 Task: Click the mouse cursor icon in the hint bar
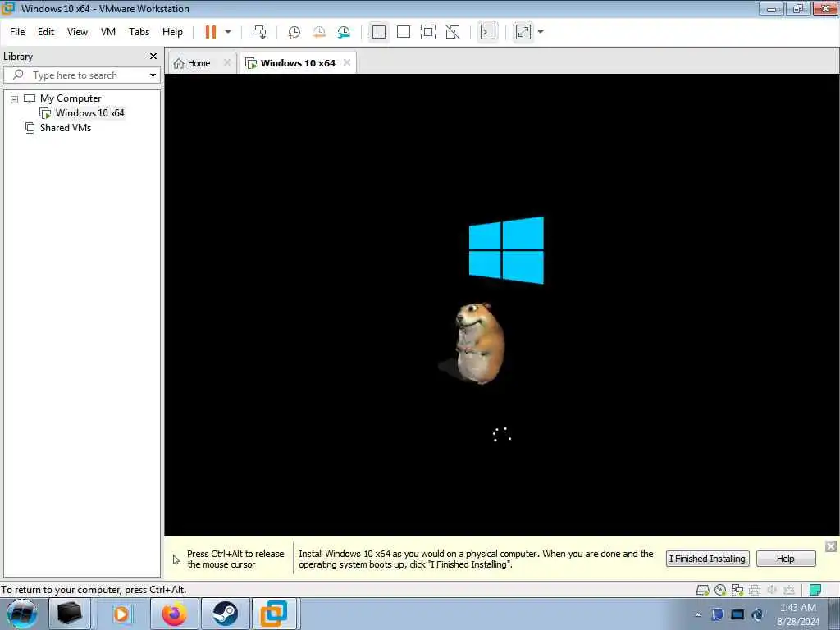click(176, 559)
